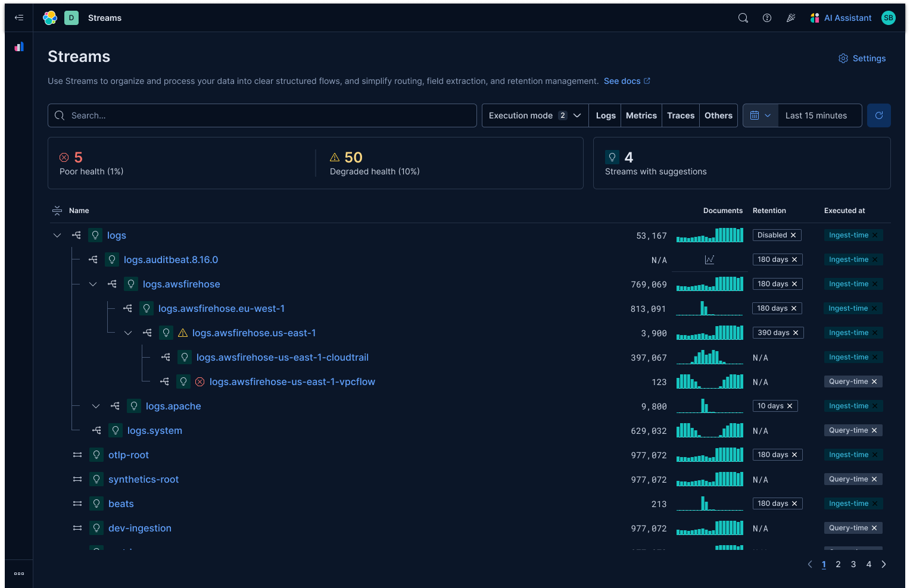910x588 pixels.
Task: Click the Poor health 5 stat
Action: point(92,163)
